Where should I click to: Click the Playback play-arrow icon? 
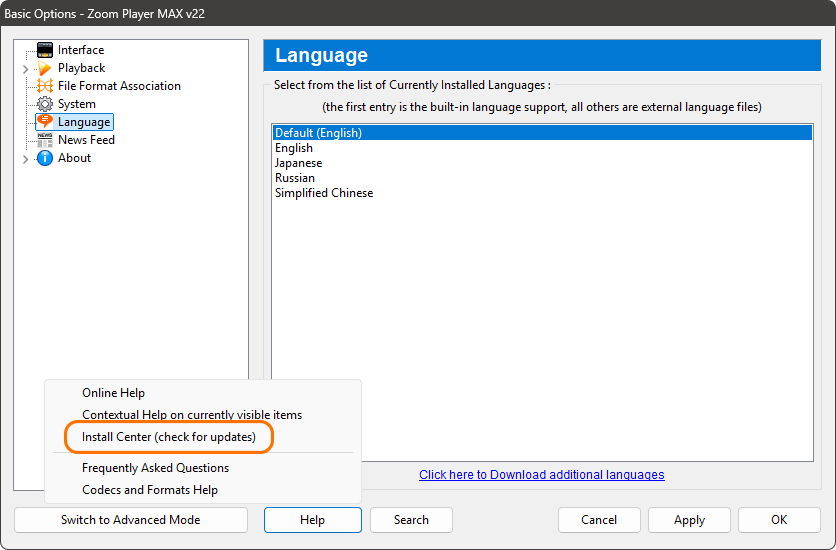pos(45,68)
